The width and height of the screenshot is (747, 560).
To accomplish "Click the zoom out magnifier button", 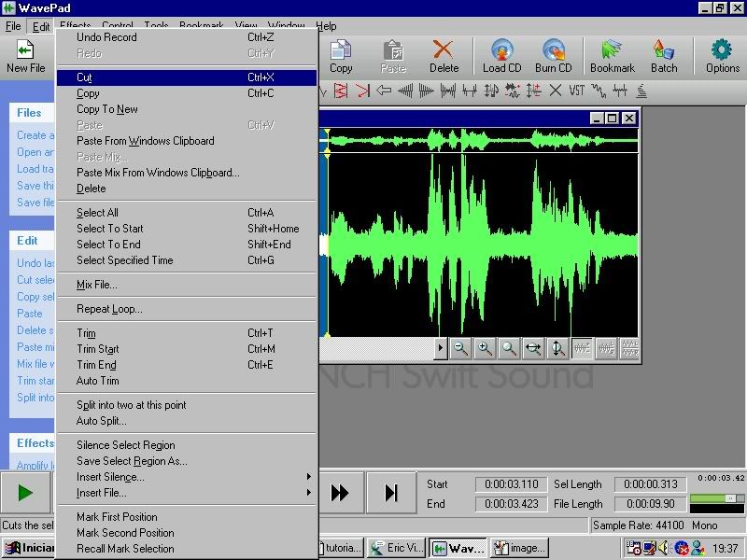I will (x=460, y=349).
